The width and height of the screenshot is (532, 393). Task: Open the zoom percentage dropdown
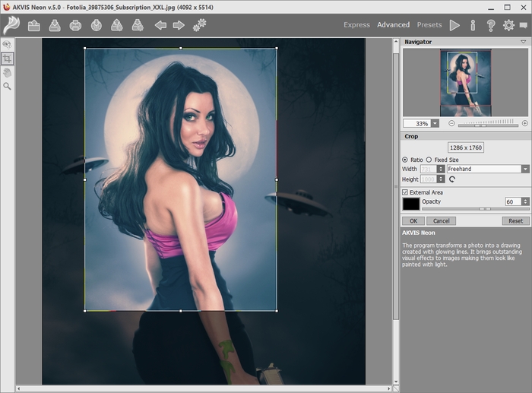click(435, 124)
